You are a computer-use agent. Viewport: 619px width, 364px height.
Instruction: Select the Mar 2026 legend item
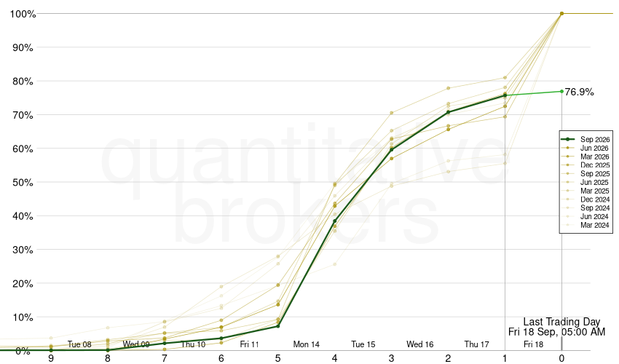[x=586, y=157]
